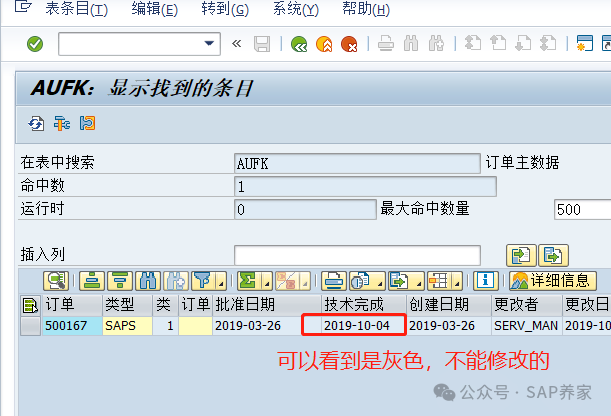Click the 详细信息 button

click(x=553, y=281)
